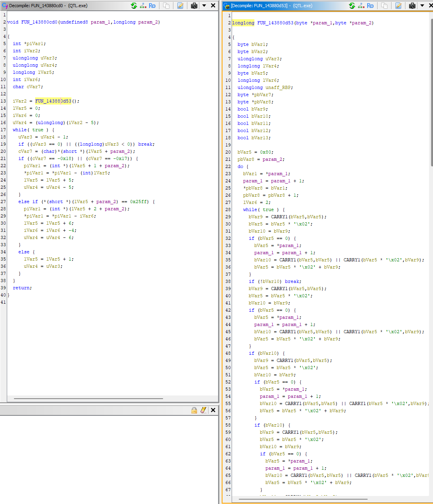Toggle 'Ro' read-only mode in right panel
The width and height of the screenshot is (433, 504).
[x=370, y=6]
